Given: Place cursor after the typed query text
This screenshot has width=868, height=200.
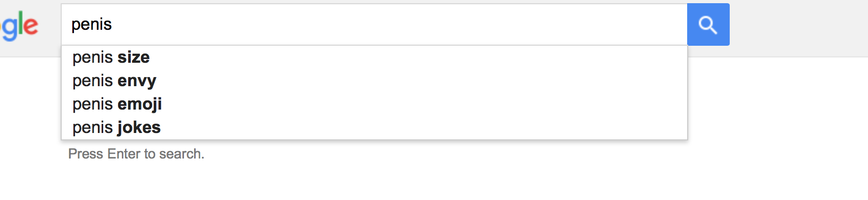Looking at the screenshot, I should coord(113,24).
